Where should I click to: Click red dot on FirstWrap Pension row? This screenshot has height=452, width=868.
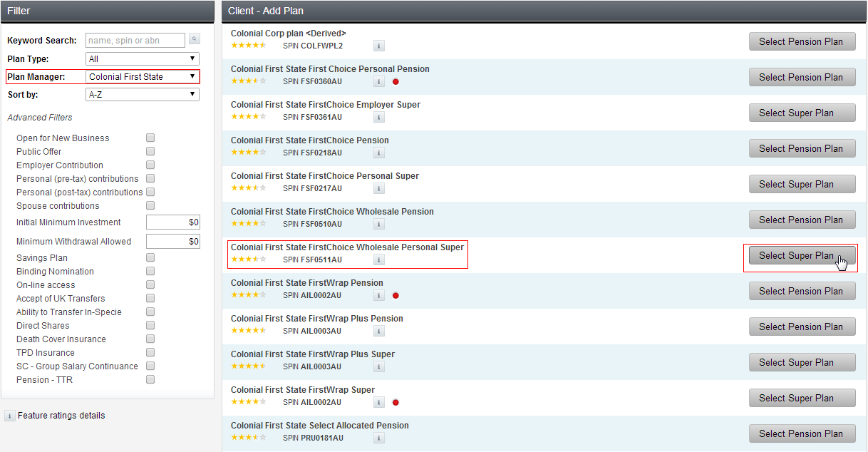tap(396, 295)
